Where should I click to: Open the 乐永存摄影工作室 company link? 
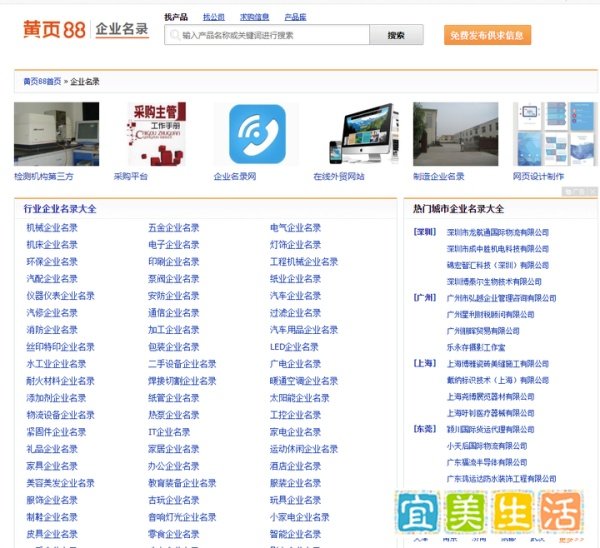(476, 347)
